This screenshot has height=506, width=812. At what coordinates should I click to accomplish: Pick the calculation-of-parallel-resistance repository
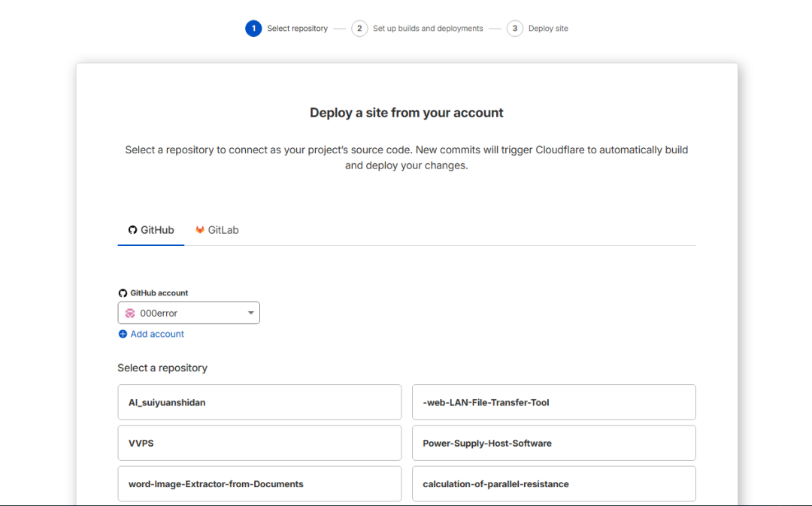coord(553,483)
